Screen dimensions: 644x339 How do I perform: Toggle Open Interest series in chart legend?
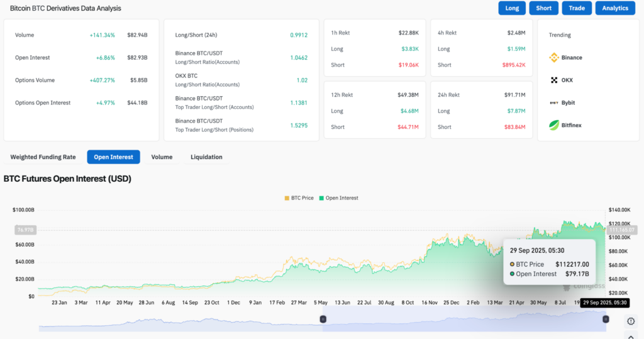pyautogui.click(x=339, y=198)
